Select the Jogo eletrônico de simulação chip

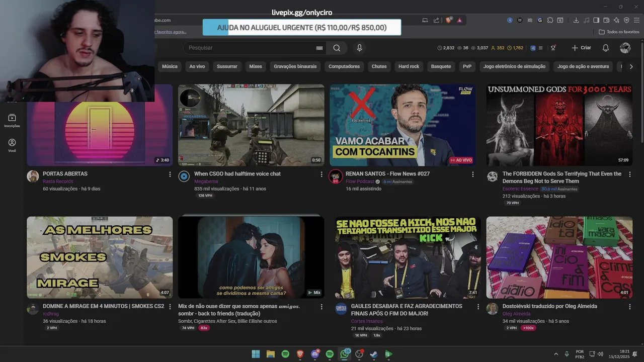(514, 66)
